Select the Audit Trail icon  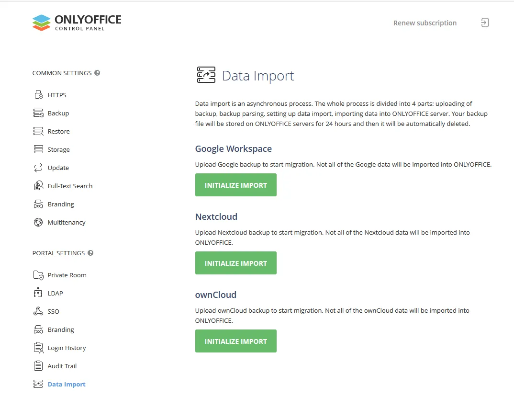38,365
